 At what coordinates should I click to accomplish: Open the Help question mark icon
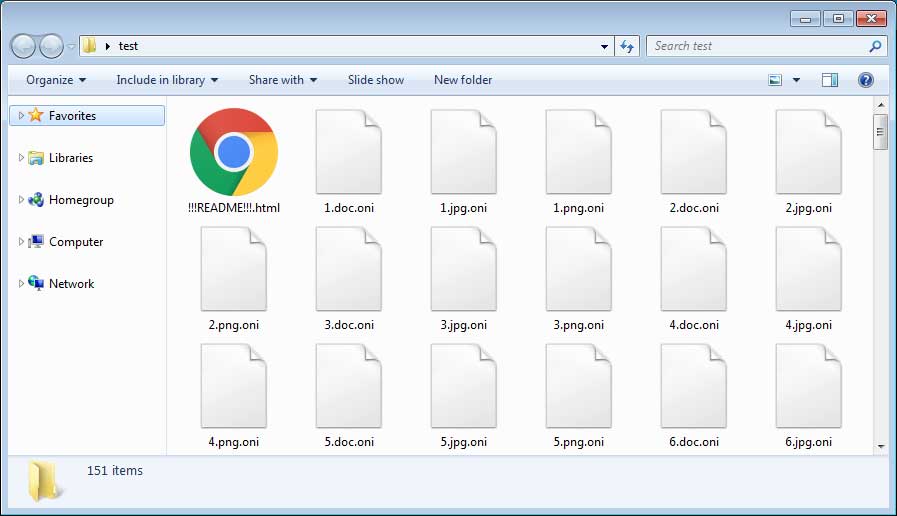pyautogui.click(x=866, y=80)
